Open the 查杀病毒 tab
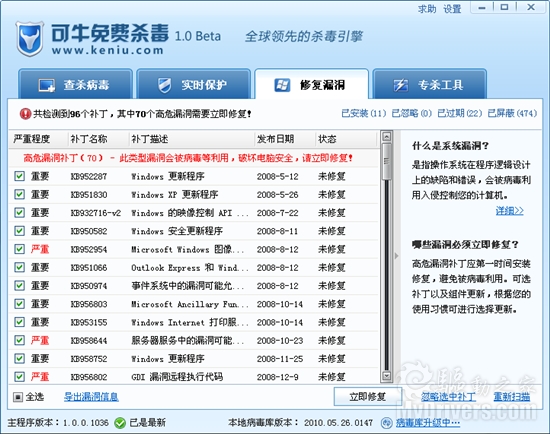Screen dimensions: 550x434 [75, 84]
